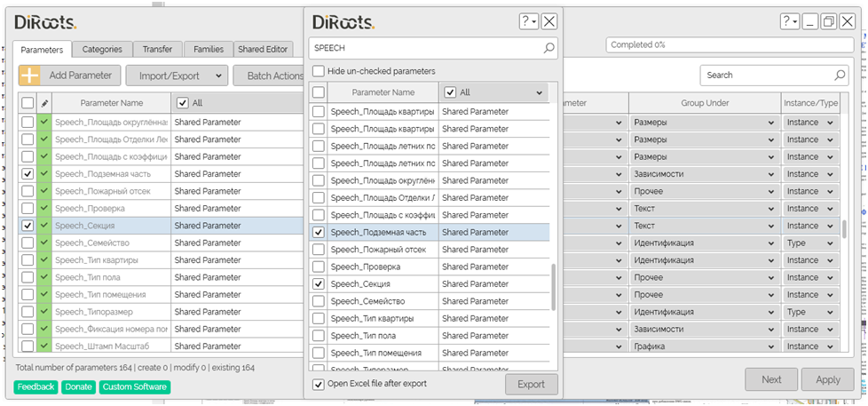Click green checkmark icon beside Speech_Семейство row
The height and width of the screenshot is (406, 868).
click(x=44, y=243)
